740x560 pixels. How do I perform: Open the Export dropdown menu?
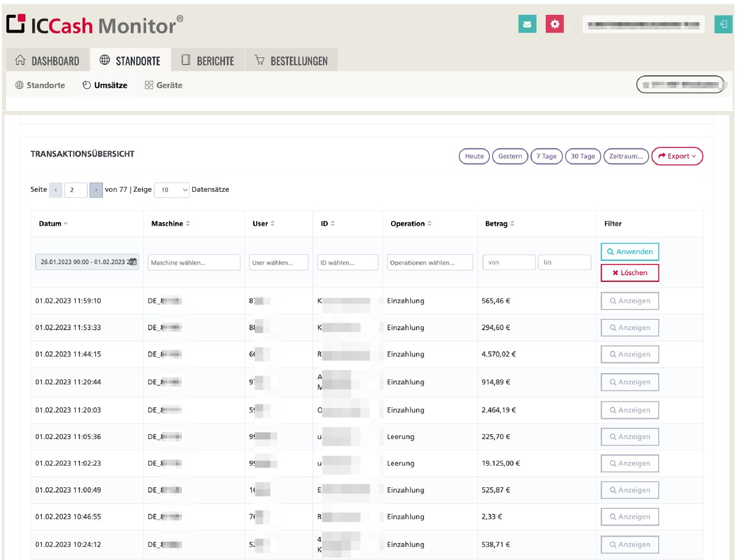[677, 157]
